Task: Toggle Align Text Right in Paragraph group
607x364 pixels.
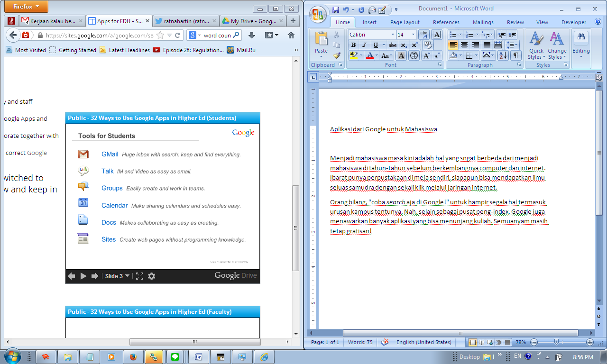Action: coord(476,45)
